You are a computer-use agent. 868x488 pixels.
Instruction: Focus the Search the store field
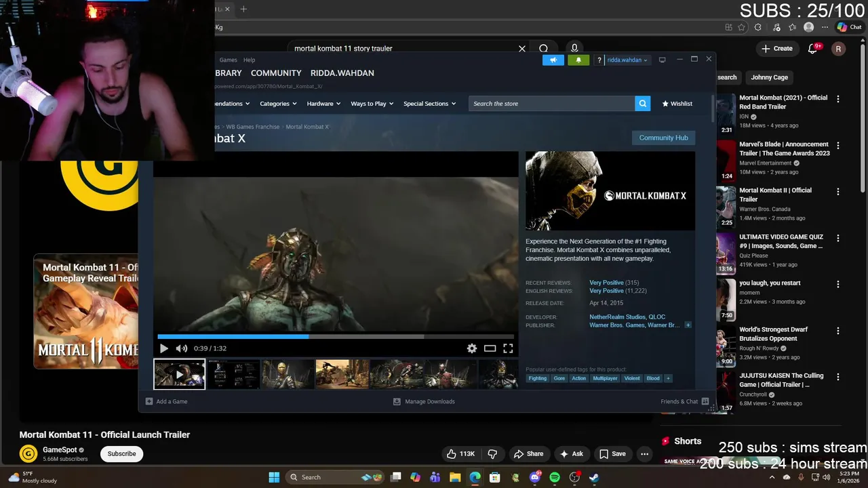(551, 104)
